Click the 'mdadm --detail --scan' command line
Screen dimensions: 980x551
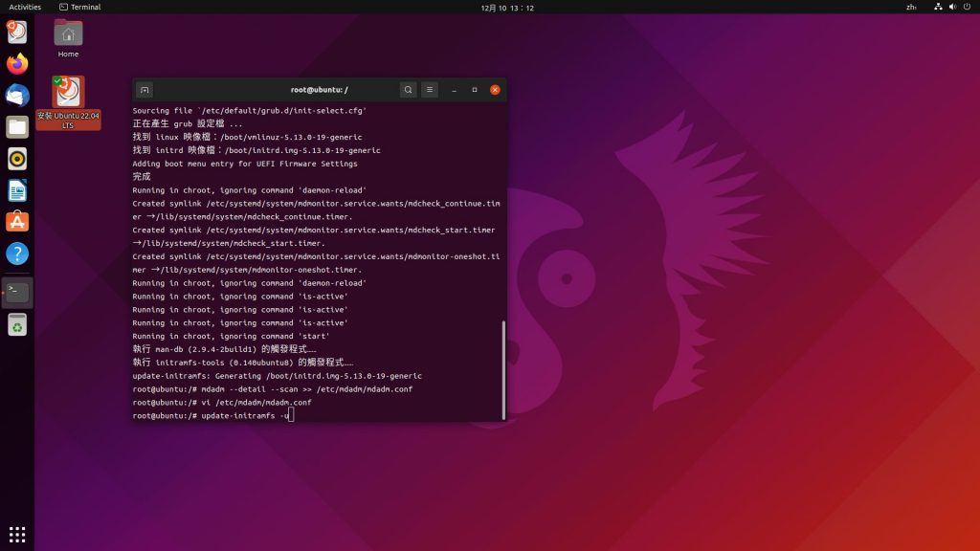coord(273,389)
